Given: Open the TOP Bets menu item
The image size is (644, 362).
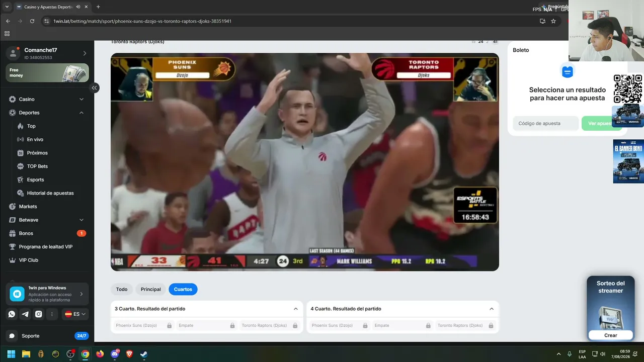Looking at the screenshot, I should coord(37,166).
